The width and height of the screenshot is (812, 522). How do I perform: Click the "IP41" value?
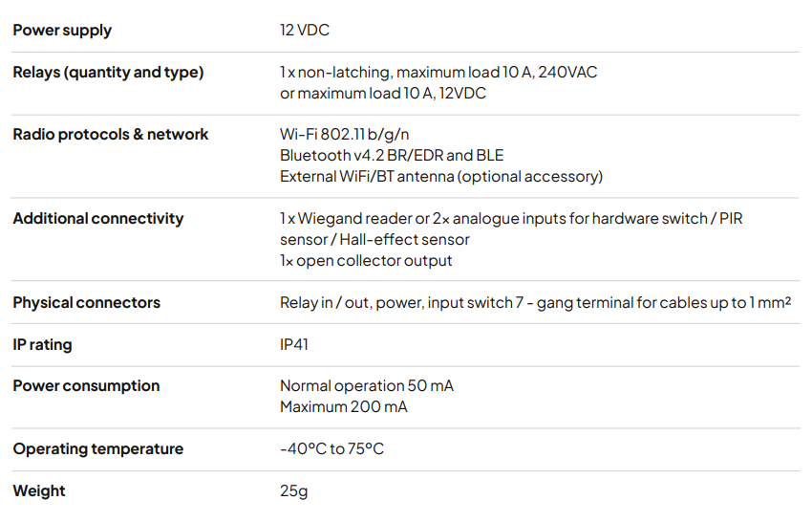pos(294,345)
